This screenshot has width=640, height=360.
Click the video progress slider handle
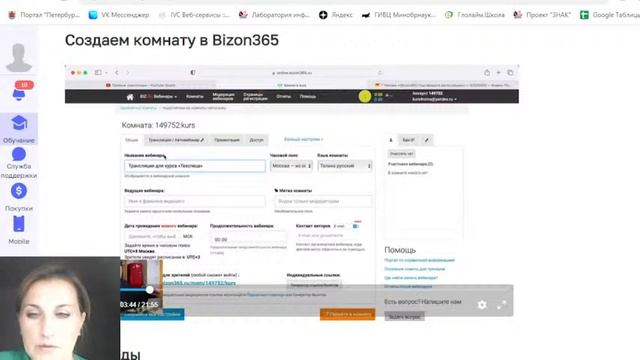click(149, 289)
